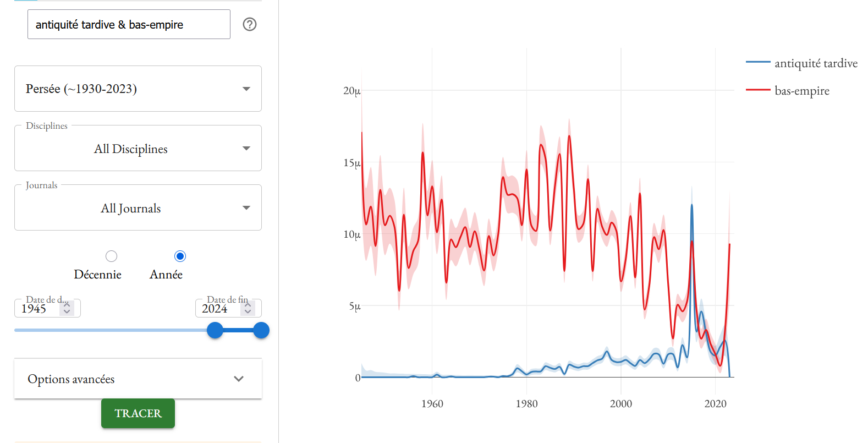868x443 pixels.
Task: Click the end date field showing 2024
Action: [x=216, y=309]
